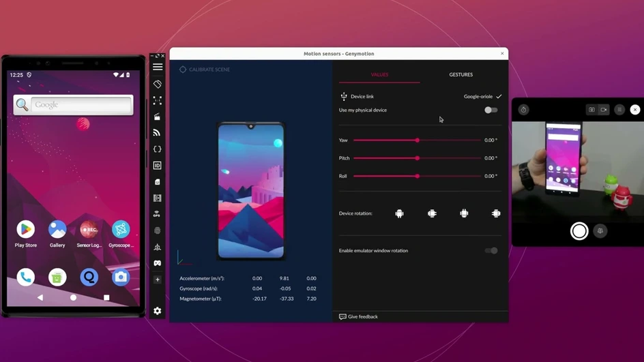644x362 pixels.
Task: Tap the Android recents square button
Action: (106, 297)
